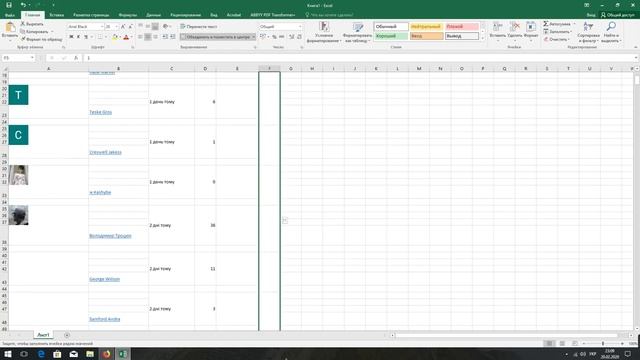
Task: Expand the cell styles gallery
Action: click(x=483, y=38)
